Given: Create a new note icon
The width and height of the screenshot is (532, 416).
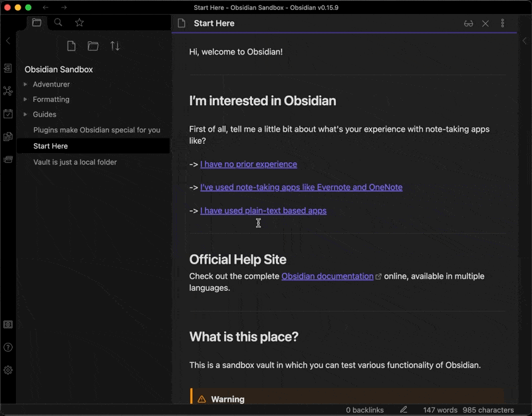Looking at the screenshot, I should [71, 46].
